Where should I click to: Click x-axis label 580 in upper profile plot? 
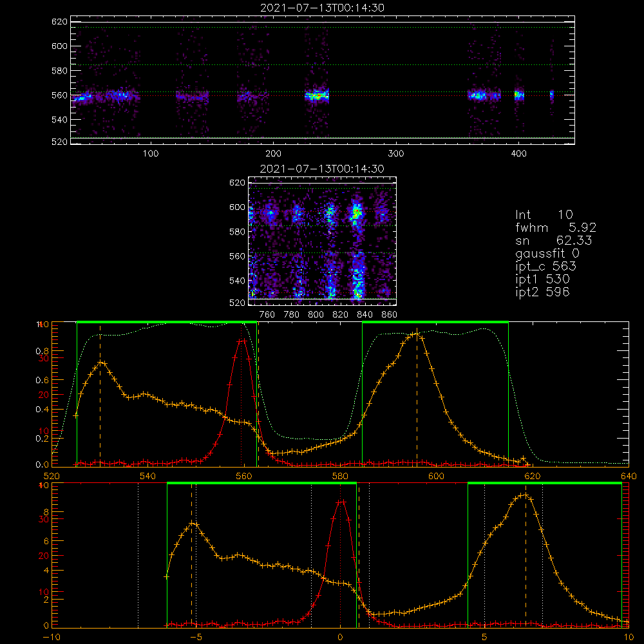pyautogui.click(x=340, y=476)
